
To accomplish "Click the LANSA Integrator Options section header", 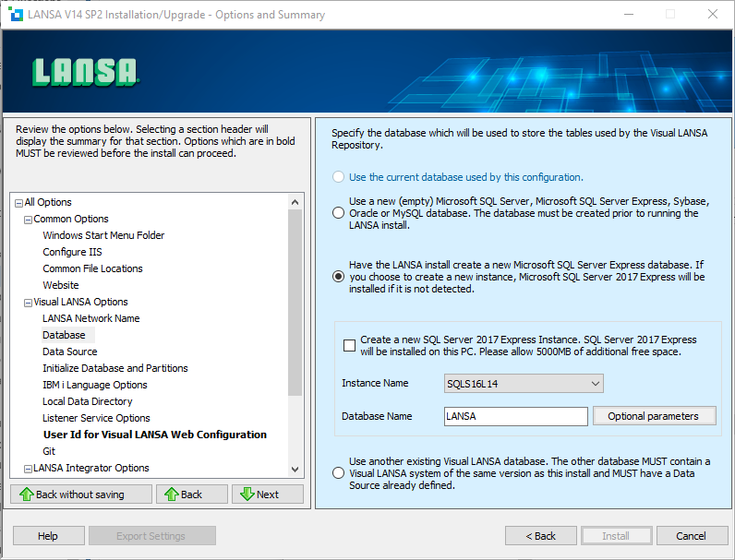I will pyautogui.click(x=90, y=468).
